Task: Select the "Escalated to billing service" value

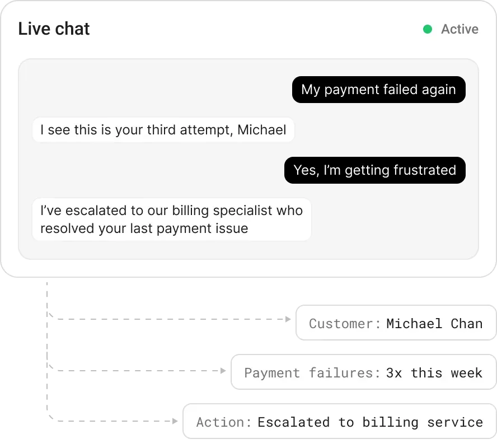Action: point(370,422)
